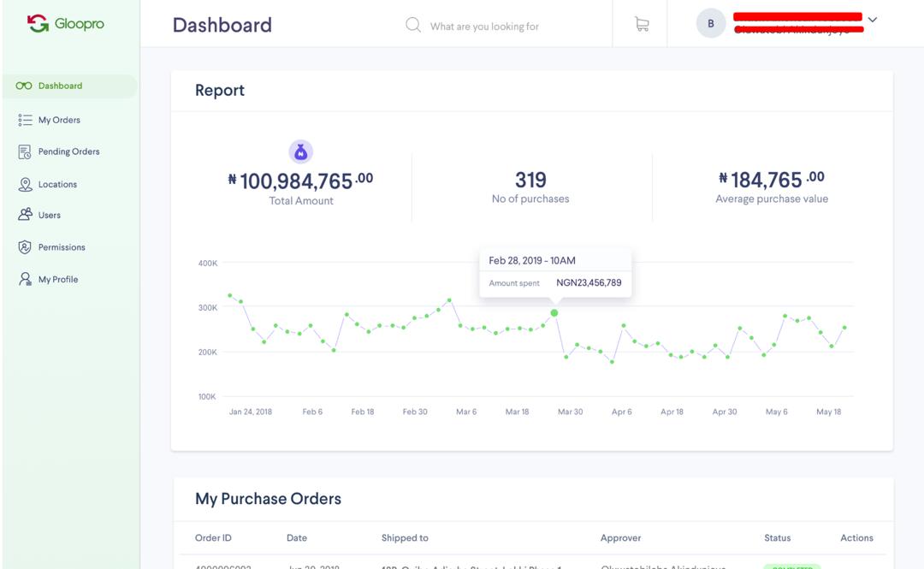Go to the Permissions menu item
Screen dimensions: 924x569
(62, 247)
